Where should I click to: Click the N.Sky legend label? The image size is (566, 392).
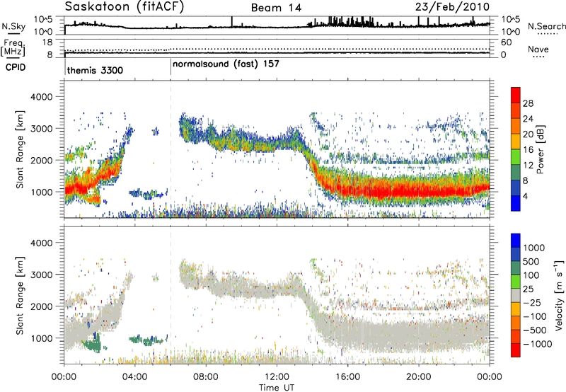point(13,26)
